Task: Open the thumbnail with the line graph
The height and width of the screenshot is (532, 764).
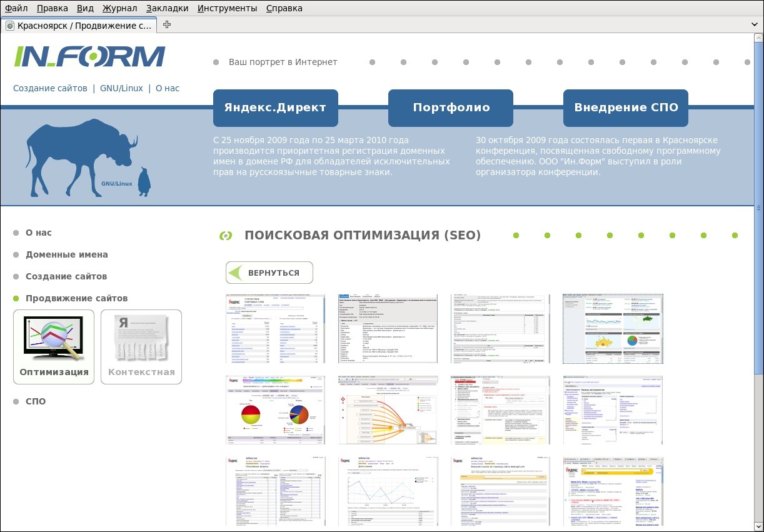Action: click(388, 491)
